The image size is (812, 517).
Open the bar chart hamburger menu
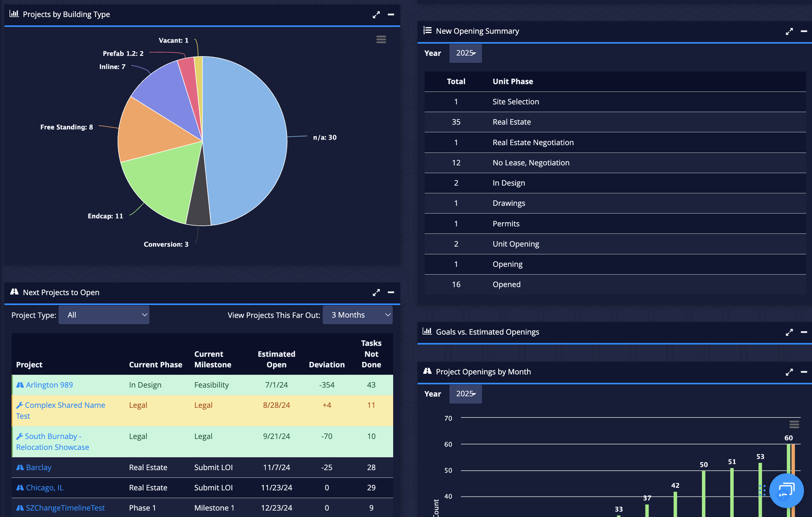(x=794, y=424)
